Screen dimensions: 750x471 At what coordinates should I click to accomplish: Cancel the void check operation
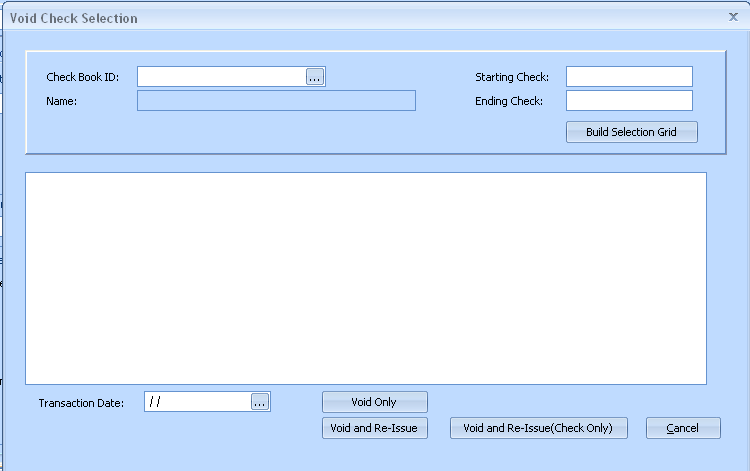683,428
